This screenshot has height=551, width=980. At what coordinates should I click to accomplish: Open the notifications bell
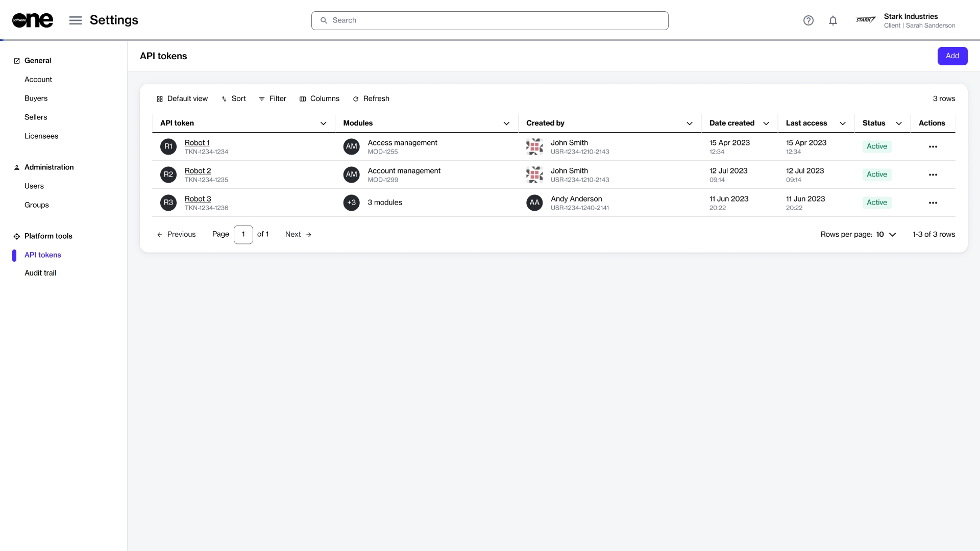833,20
